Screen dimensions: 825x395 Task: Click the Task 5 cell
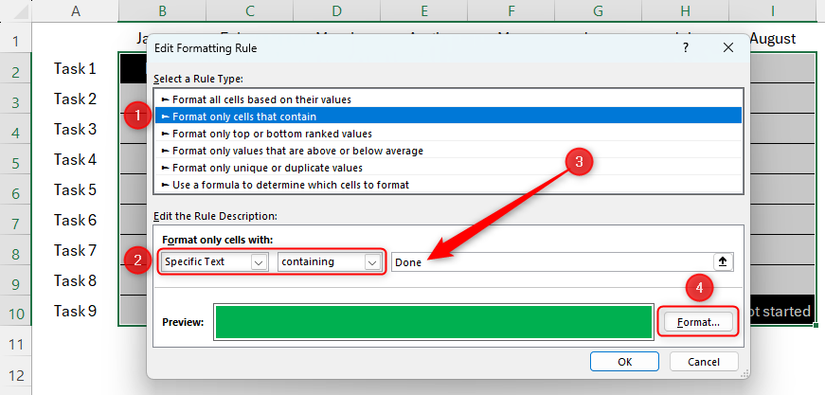[x=75, y=189]
